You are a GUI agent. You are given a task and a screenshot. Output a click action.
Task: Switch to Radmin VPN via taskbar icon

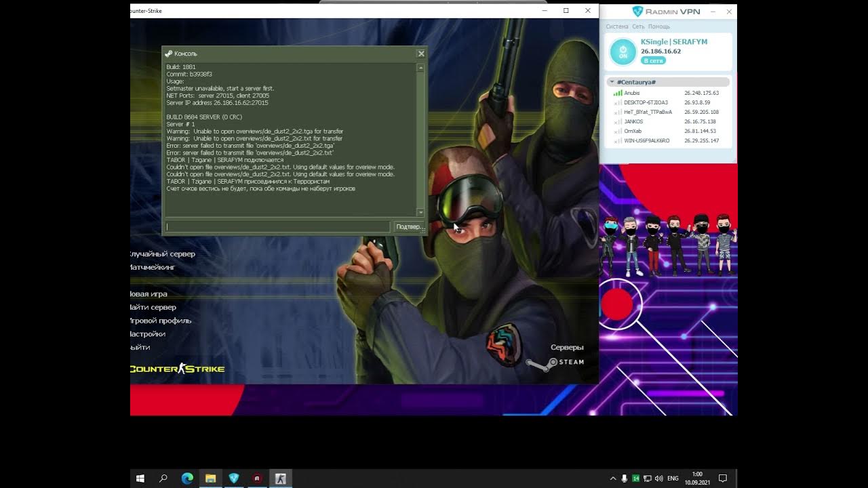click(234, 479)
